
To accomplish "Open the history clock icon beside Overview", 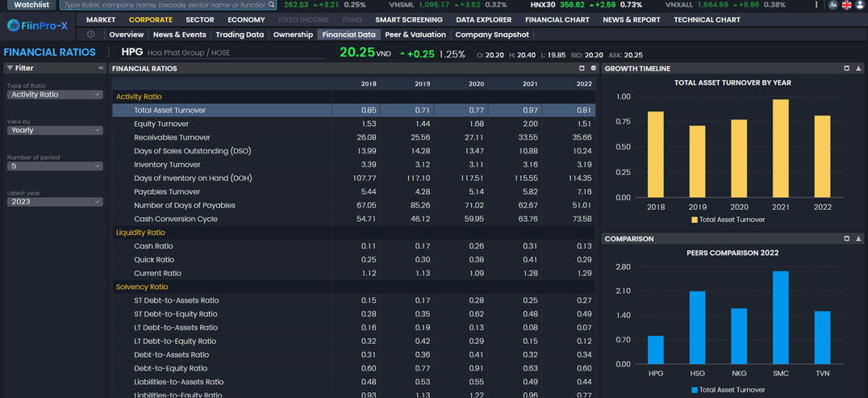I will (x=91, y=35).
